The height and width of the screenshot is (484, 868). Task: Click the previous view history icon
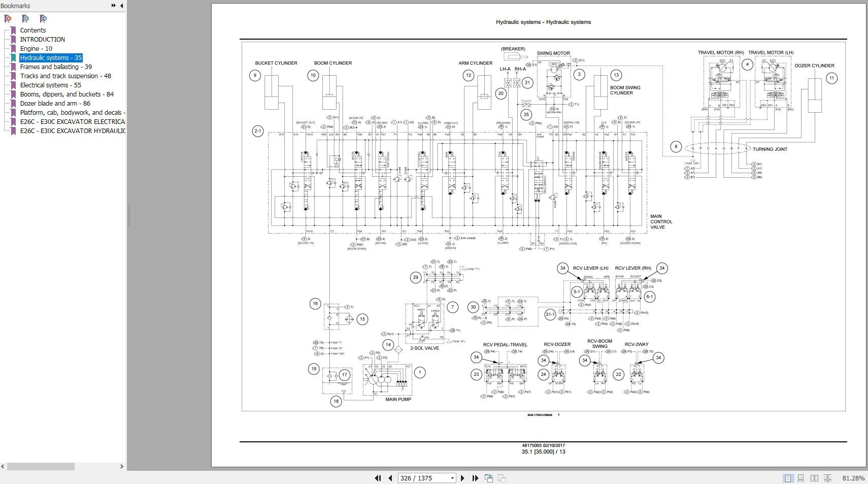click(489, 478)
